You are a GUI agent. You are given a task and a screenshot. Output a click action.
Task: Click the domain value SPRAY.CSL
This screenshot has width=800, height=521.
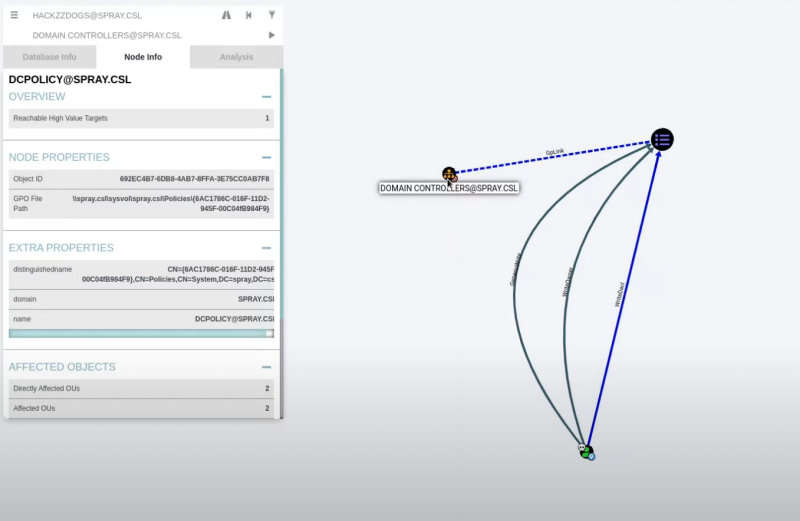256,299
